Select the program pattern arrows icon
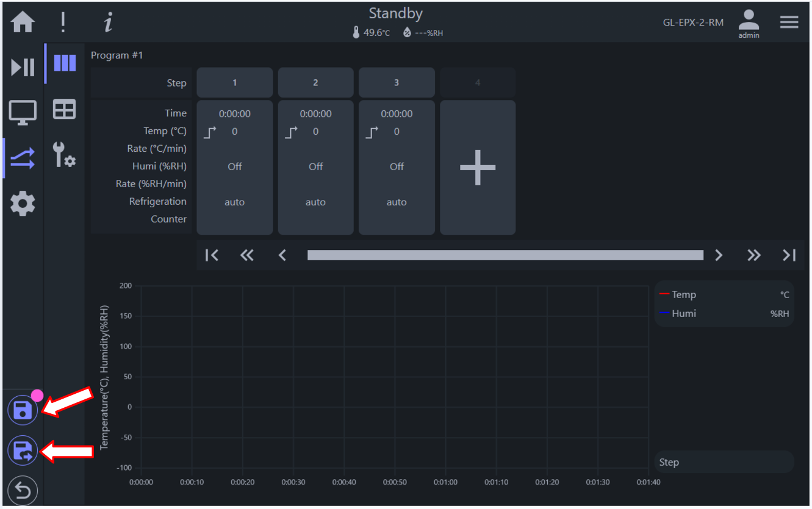 coord(23,158)
